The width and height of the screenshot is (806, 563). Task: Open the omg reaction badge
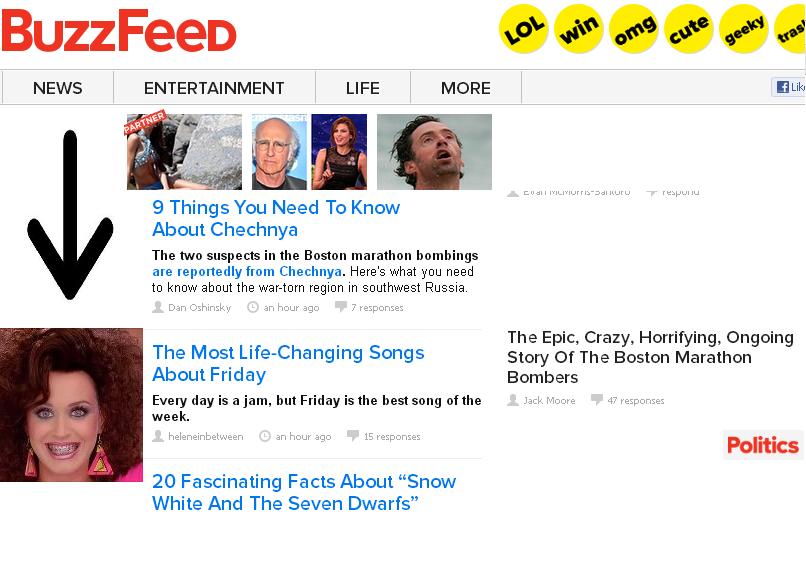click(634, 29)
